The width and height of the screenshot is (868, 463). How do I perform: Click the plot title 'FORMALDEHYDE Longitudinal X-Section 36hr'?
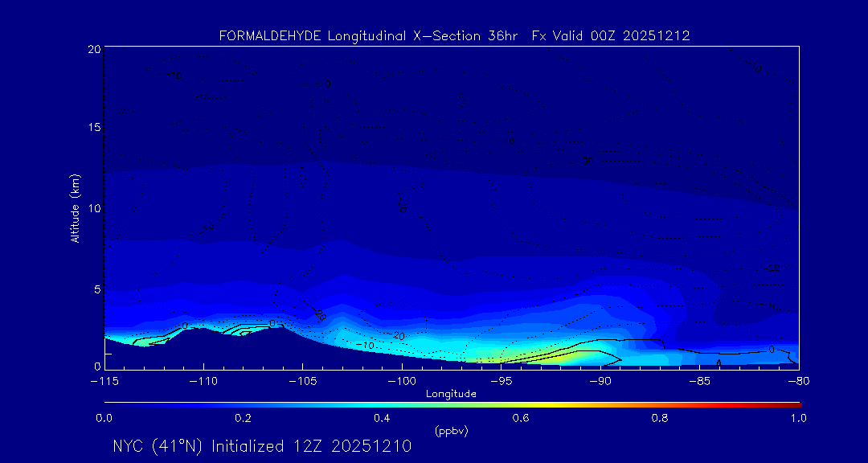(x=368, y=36)
